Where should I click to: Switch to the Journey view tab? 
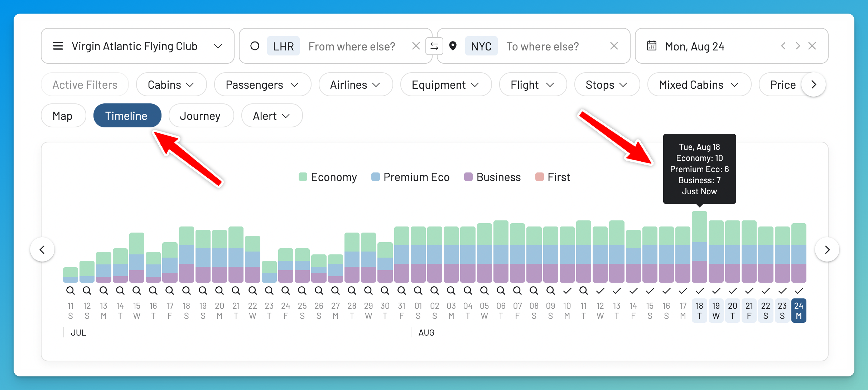click(x=201, y=116)
